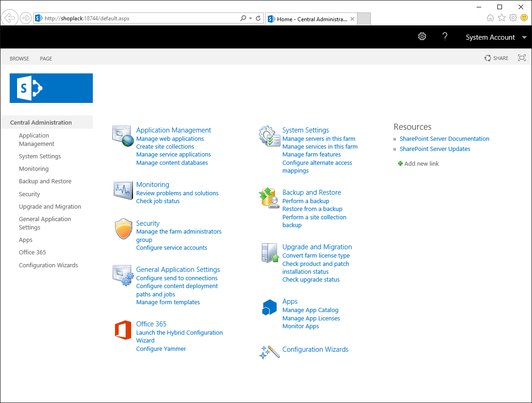Open System Settings in left navigation
532x403 pixels.
pos(40,156)
